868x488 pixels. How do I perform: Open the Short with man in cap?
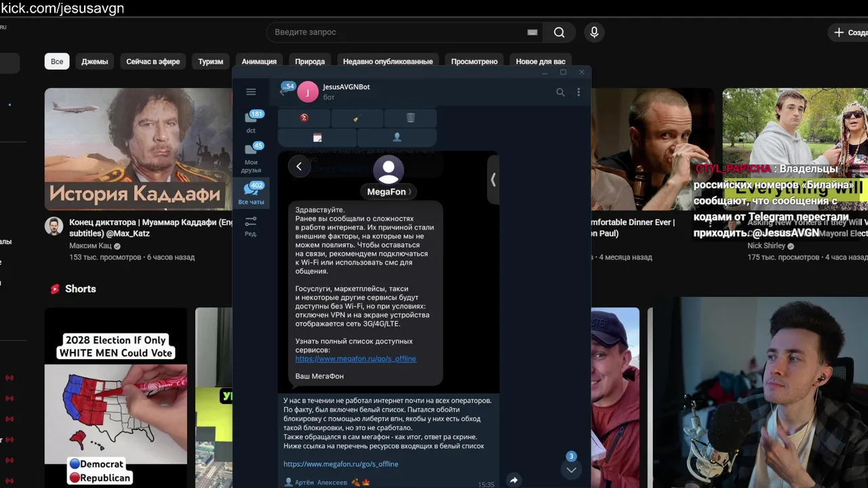(615, 398)
